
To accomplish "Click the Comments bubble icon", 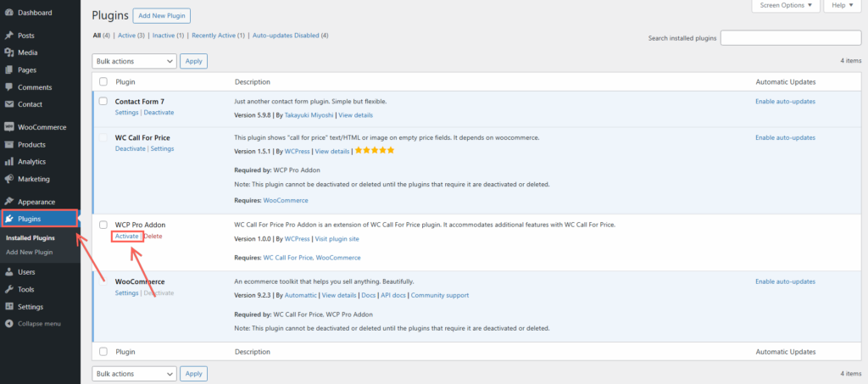I will pyautogui.click(x=8, y=87).
